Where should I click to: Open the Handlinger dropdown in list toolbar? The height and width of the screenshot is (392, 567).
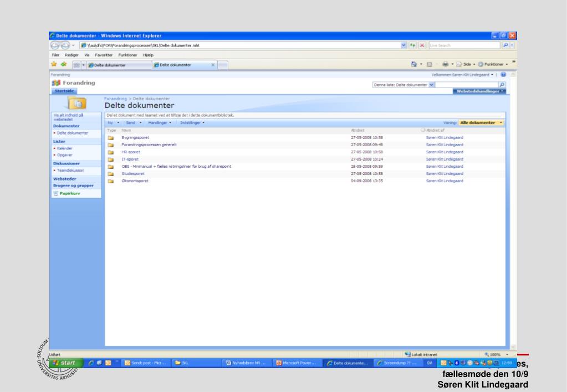160,123
